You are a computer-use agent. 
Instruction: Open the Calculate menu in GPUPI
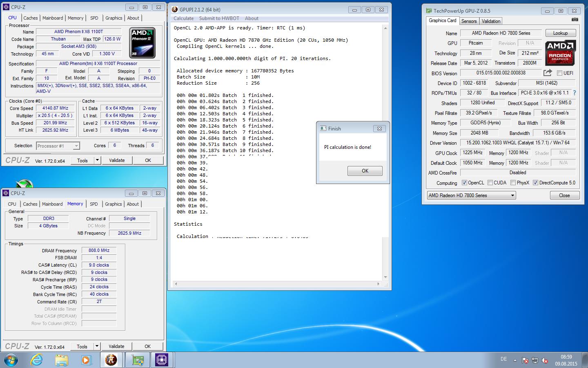[x=183, y=18]
